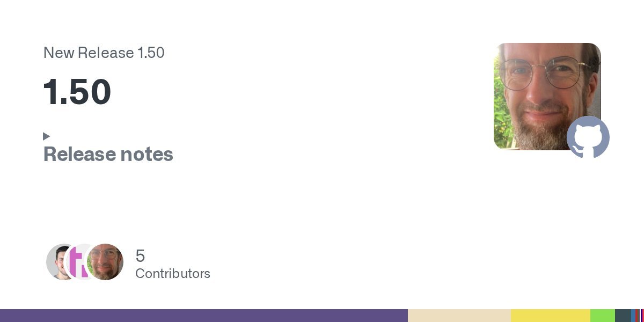Open the big bold 1.50 release title
Viewport: 644px width, 322px height.
(77, 92)
